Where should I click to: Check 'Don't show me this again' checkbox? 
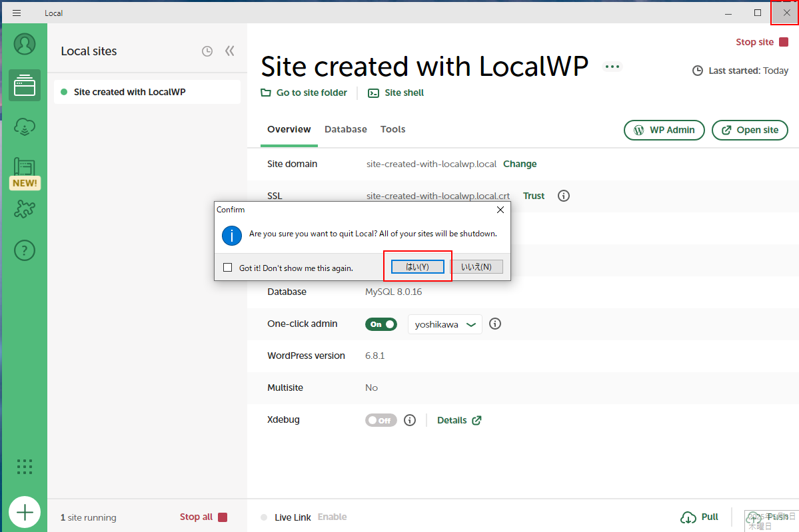227,268
